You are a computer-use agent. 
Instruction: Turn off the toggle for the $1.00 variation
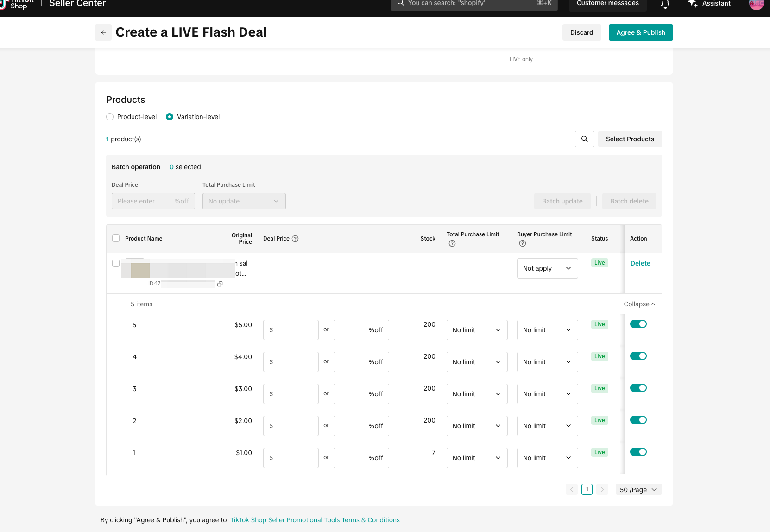[638, 452]
